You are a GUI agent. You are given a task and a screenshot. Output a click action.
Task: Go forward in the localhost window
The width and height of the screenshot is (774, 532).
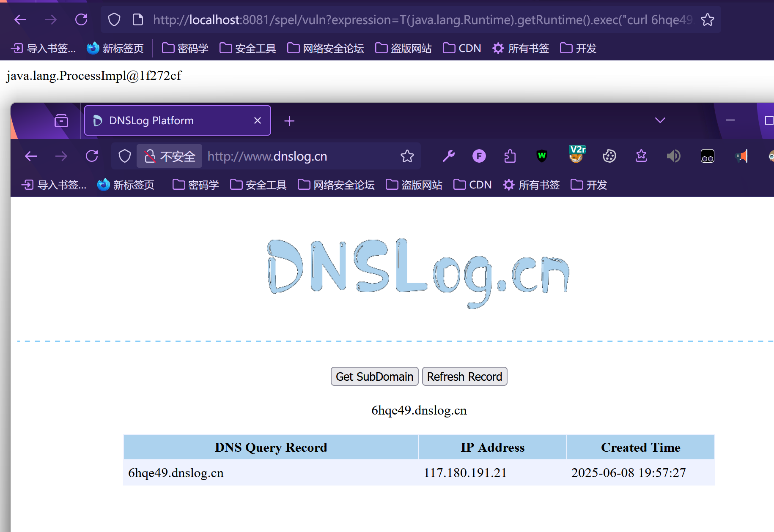(x=51, y=19)
